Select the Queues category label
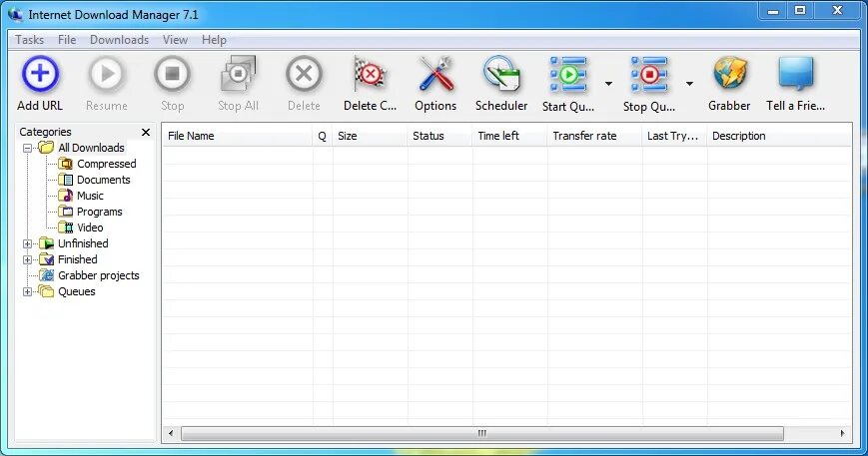The image size is (868, 456). point(76,291)
